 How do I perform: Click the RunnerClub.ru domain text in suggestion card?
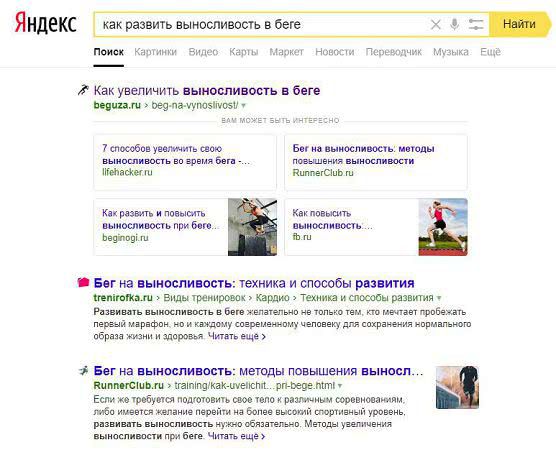[323, 173]
